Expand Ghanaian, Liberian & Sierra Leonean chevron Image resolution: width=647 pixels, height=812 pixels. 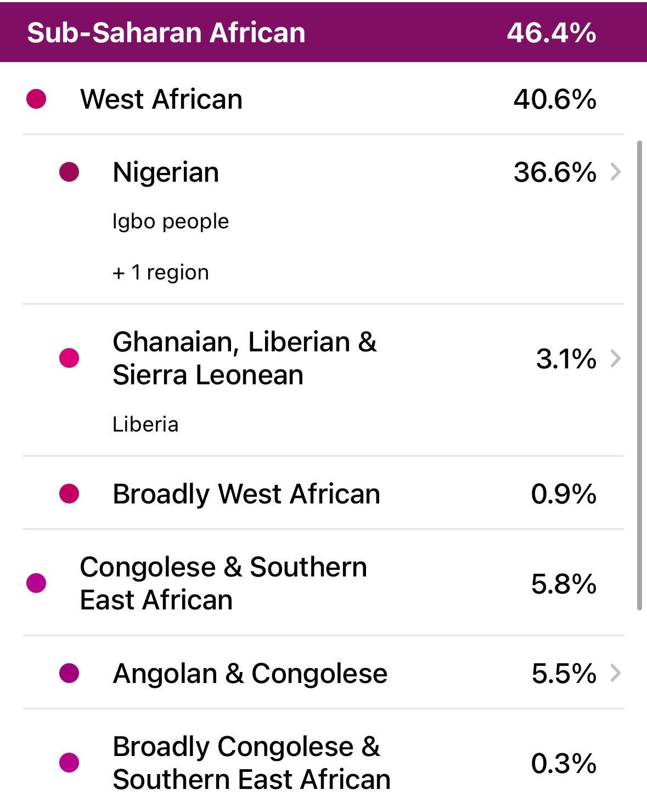(616, 359)
